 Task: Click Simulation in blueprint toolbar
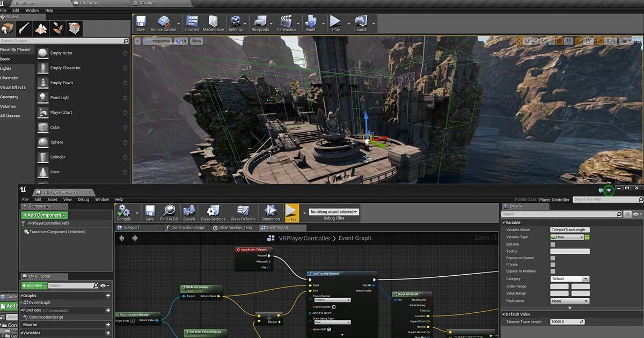click(x=270, y=212)
